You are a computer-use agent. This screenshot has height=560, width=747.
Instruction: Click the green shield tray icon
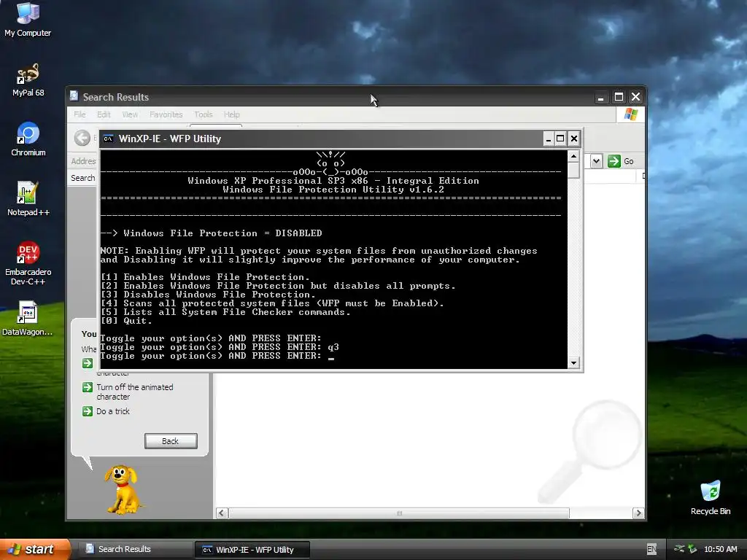pyautogui.click(x=692, y=549)
